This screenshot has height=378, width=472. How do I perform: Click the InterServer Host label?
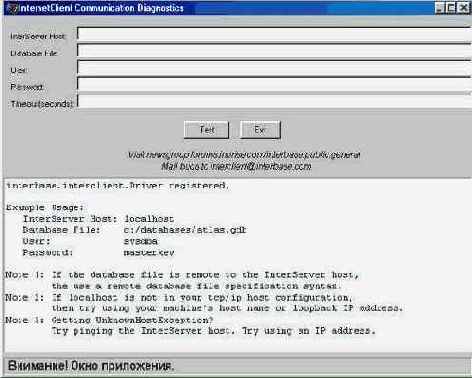point(38,36)
